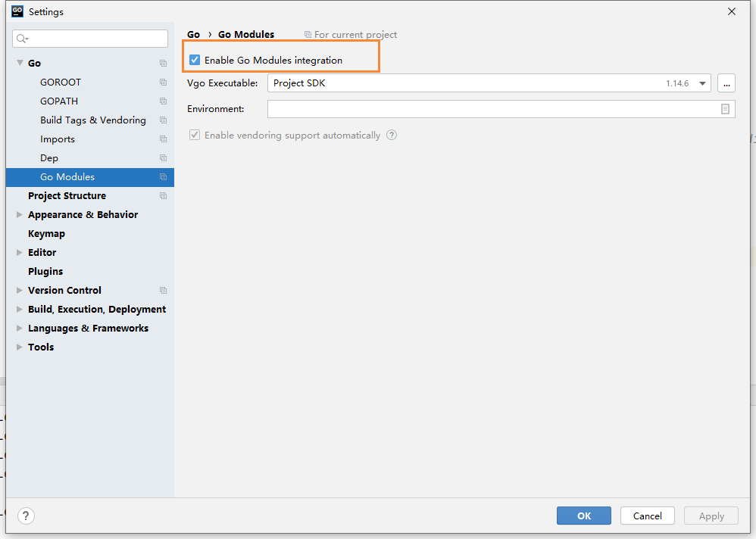Collapse the Go settings tree node
Screen dimensions: 756x539
click(20, 64)
